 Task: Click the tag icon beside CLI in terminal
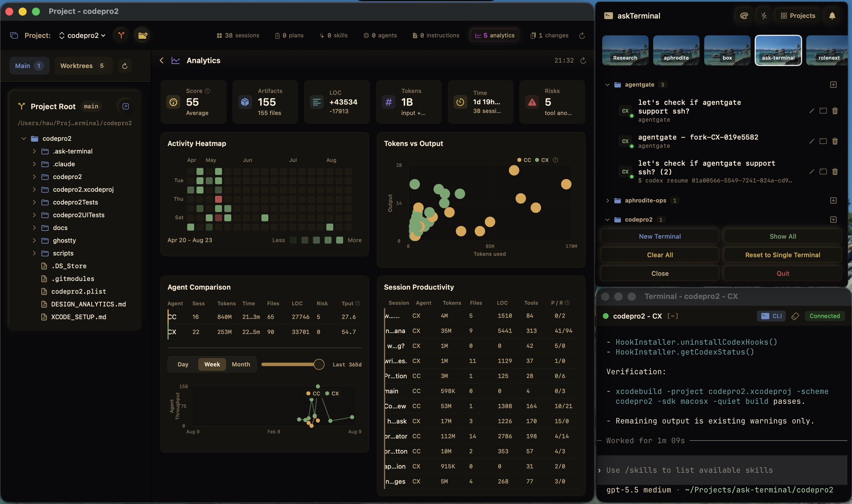pyautogui.click(x=795, y=316)
